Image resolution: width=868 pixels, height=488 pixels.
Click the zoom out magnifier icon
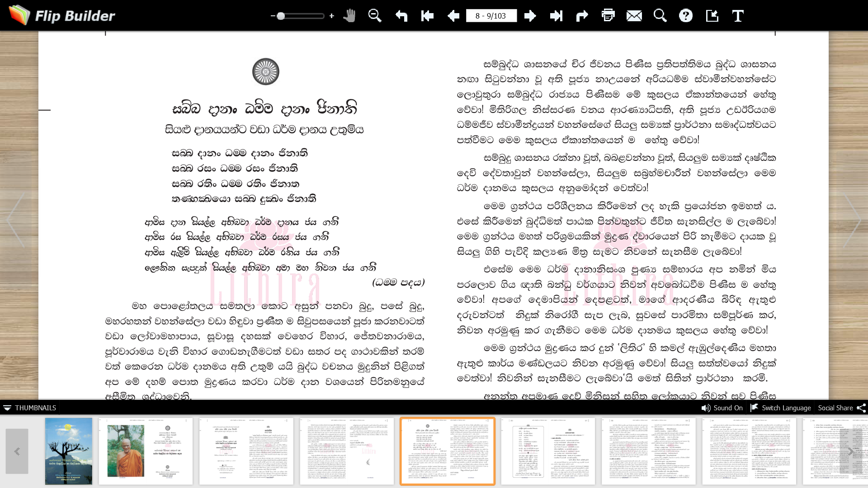375,16
